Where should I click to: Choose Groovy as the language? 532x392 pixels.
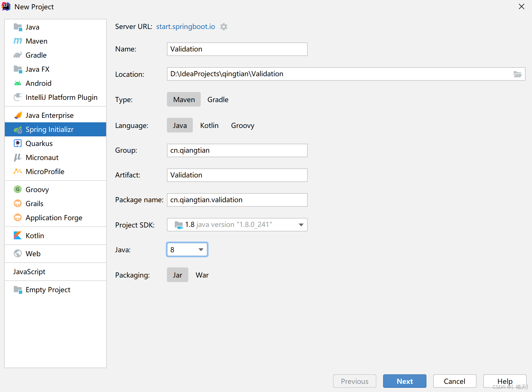coord(243,125)
